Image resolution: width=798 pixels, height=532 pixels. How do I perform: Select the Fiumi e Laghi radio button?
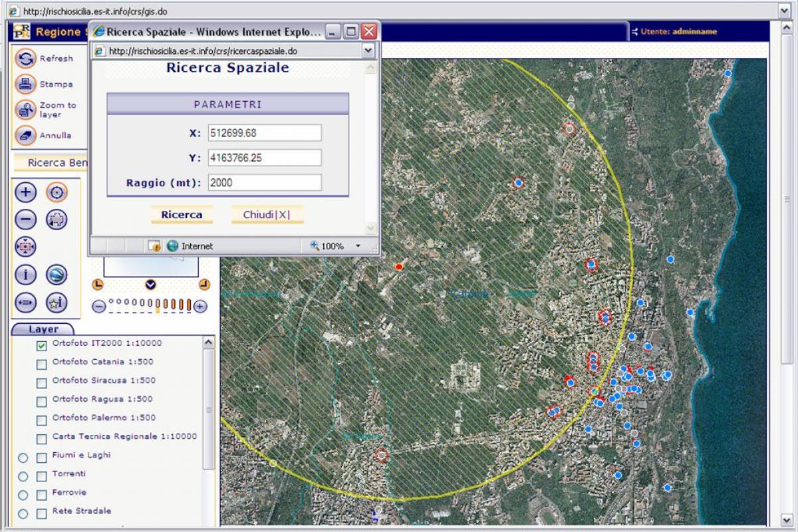tap(23, 458)
